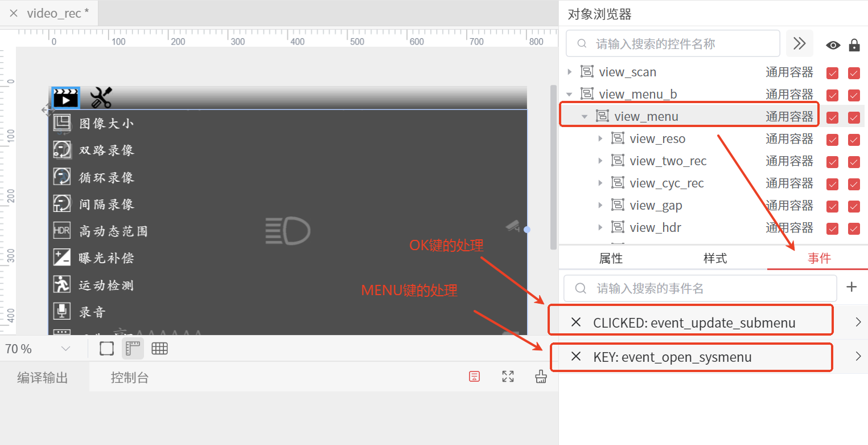Viewport: 868px width, 445px height.
Task: Click the running figure icon beside 运动检测
Action: tap(61, 284)
